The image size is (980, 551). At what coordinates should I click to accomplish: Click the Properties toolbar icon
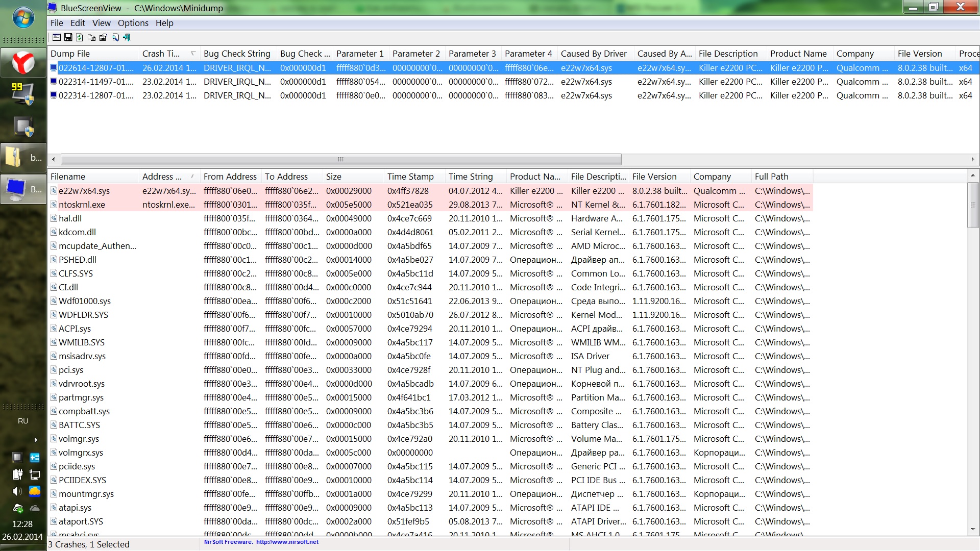coord(103,37)
